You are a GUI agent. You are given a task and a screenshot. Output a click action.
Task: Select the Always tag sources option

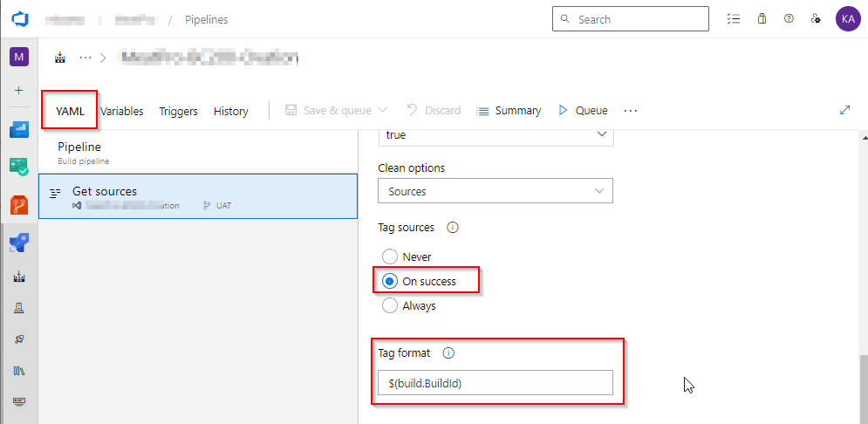[391, 305]
